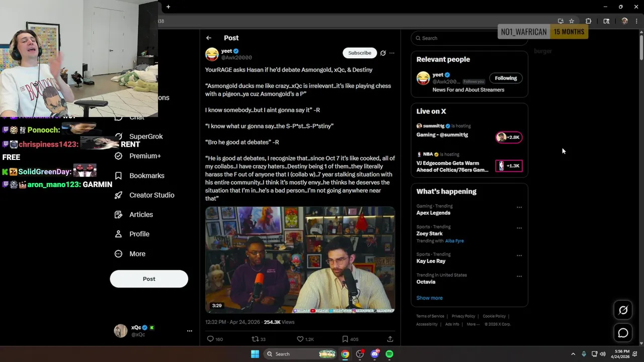
Task: Click Show more under What's happening
Action: coord(429,298)
